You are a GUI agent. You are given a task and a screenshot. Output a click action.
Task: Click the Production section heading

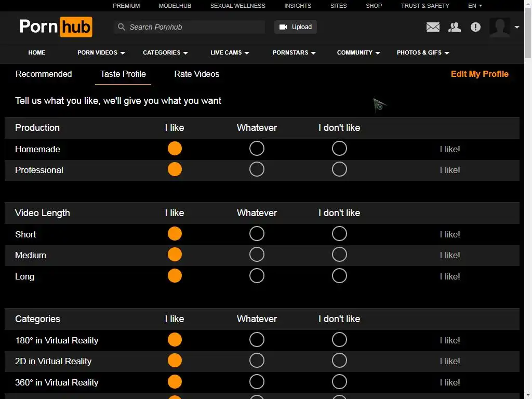(x=37, y=128)
